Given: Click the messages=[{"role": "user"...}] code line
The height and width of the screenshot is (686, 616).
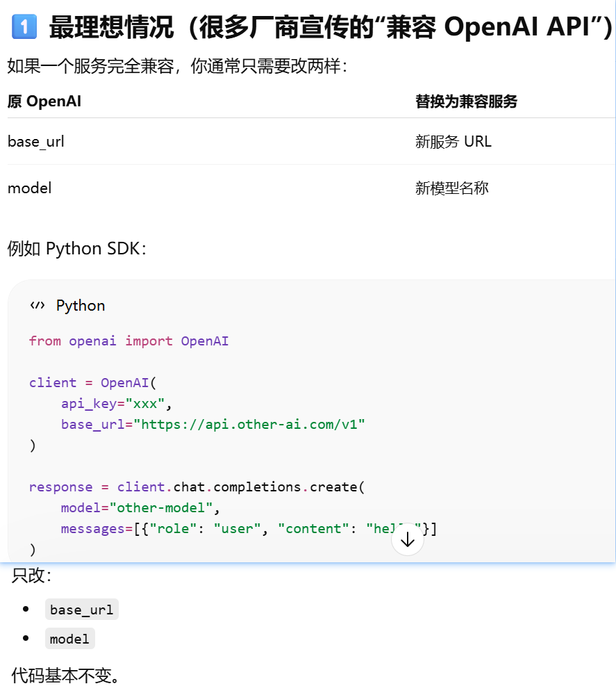Looking at the screenshot, I should click(249, 529).
